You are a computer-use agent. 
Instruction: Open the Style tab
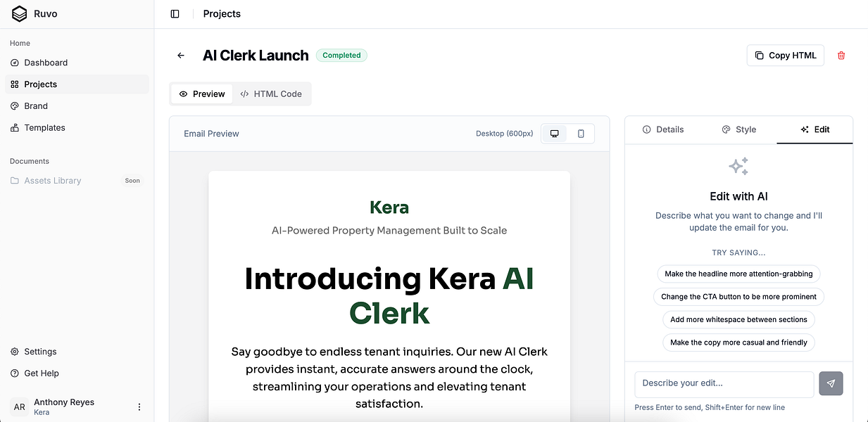(x=739, y=129)
